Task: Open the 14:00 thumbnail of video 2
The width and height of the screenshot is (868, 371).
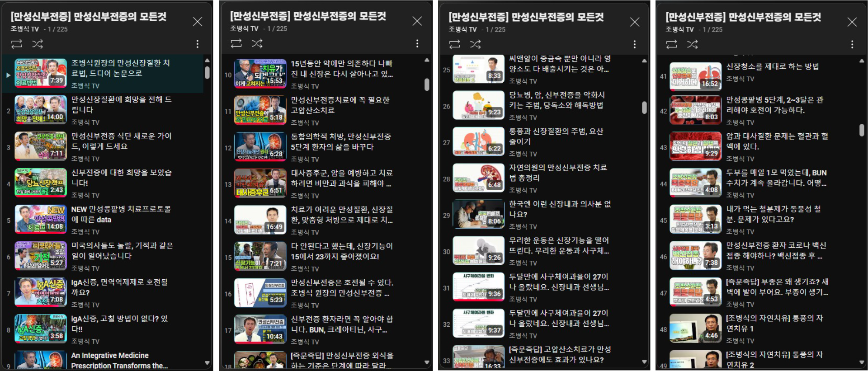Action: coord(41,110)
